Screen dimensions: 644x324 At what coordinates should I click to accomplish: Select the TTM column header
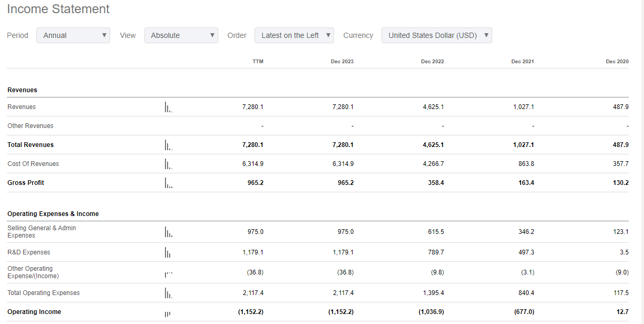258,62
